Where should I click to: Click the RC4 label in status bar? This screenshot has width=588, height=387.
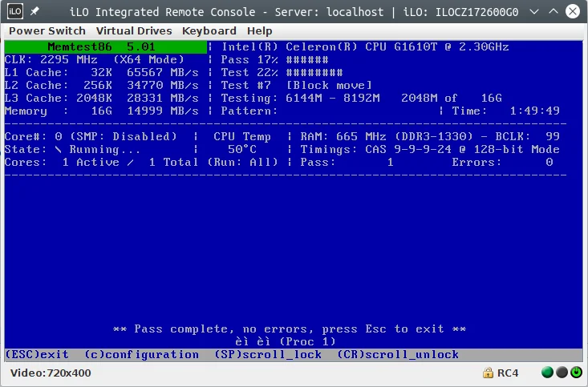tap(507, 373)
